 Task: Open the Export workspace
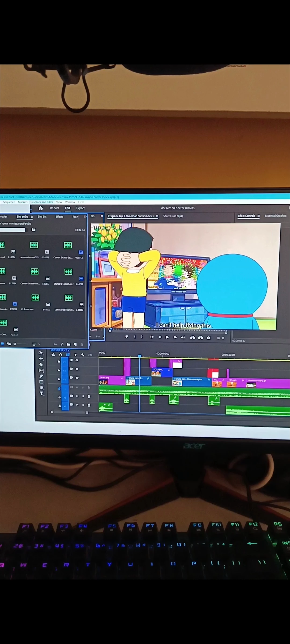pyautogui.click(x=80, y=208)
